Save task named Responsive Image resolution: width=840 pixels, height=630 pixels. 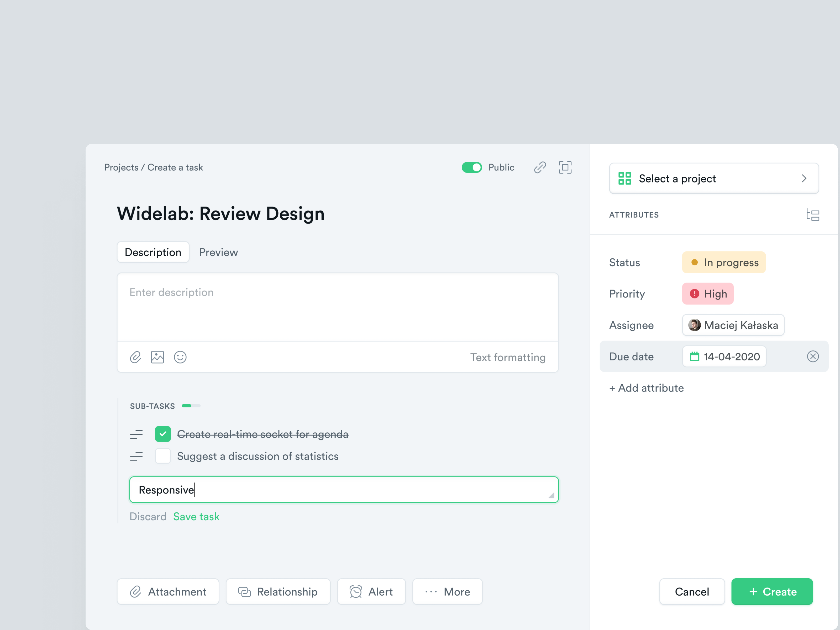[196, 516]
